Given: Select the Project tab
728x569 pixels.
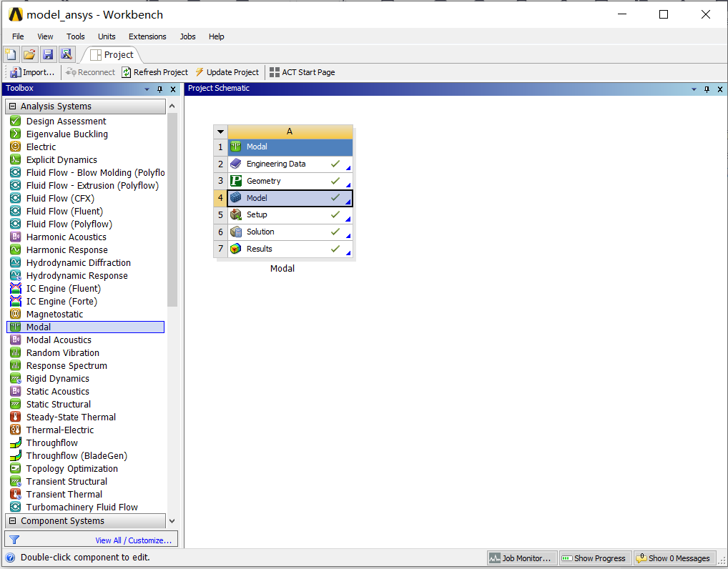Looking at the screenshot, I should pyautogui.click(x=112, y=55).
